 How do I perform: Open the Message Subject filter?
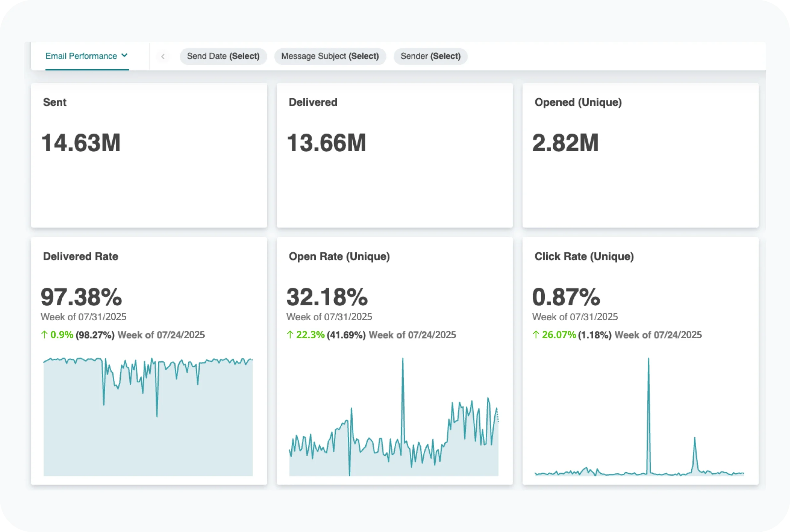click(330, 56)
